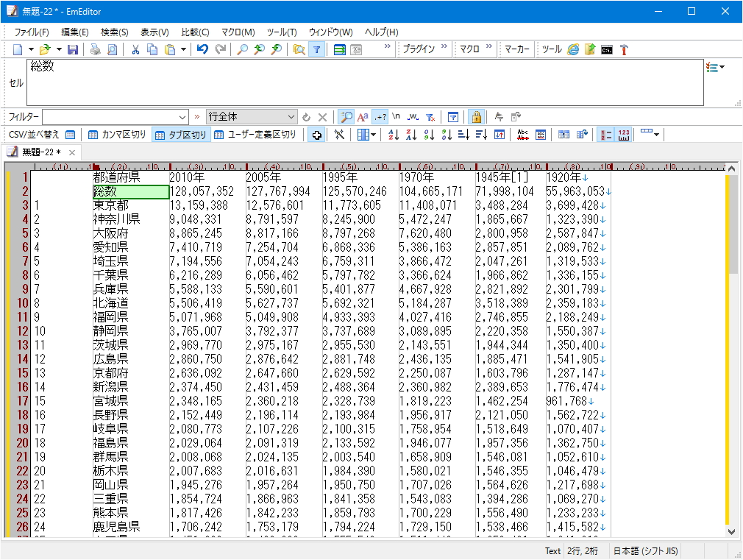Viewport: 743px width, 560px height.
Task: Open the Find magnifier icon
Action: click(242, 49)
